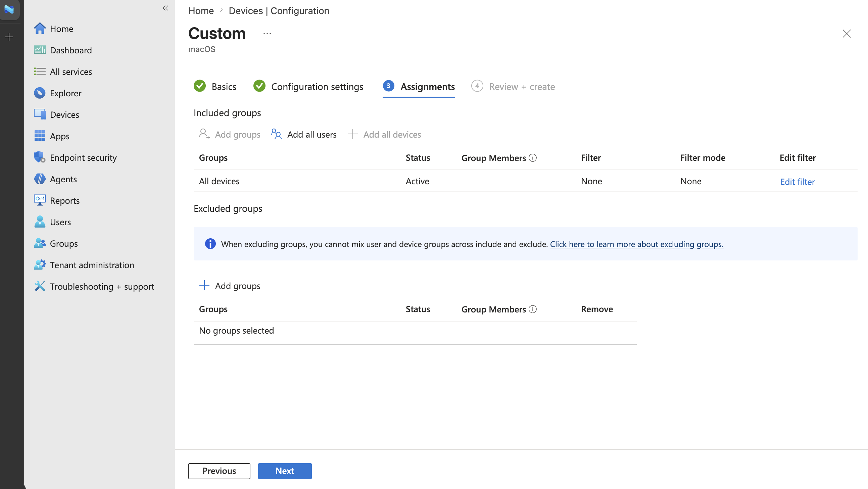Open Tenant administration in the sidebar

pyautogui.click(x=92, y=265)
